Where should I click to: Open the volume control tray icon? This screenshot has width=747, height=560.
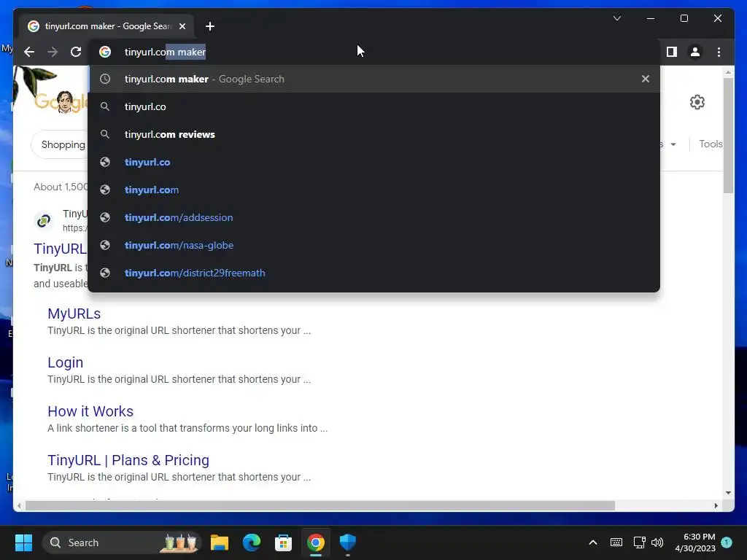click(657, 542)
